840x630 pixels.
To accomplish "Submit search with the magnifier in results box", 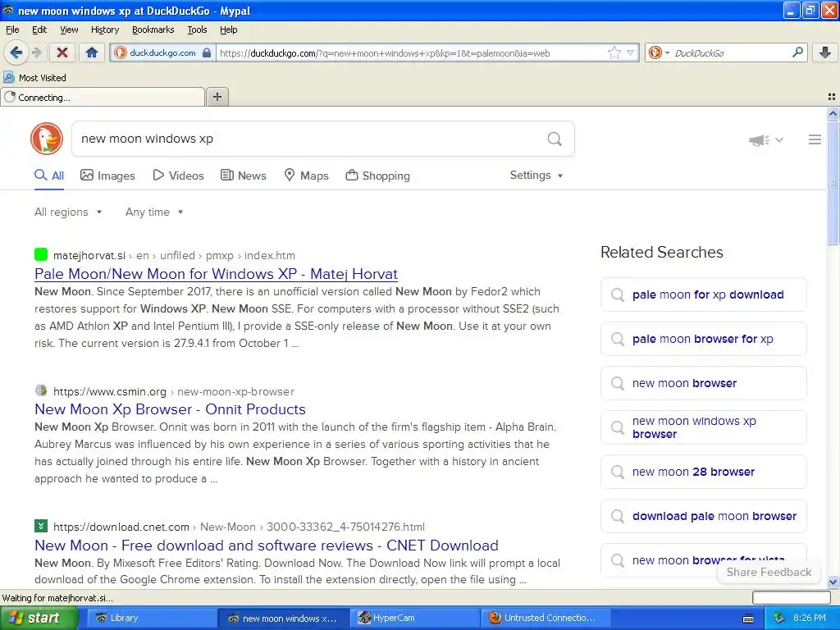I will tap(555, 139).
